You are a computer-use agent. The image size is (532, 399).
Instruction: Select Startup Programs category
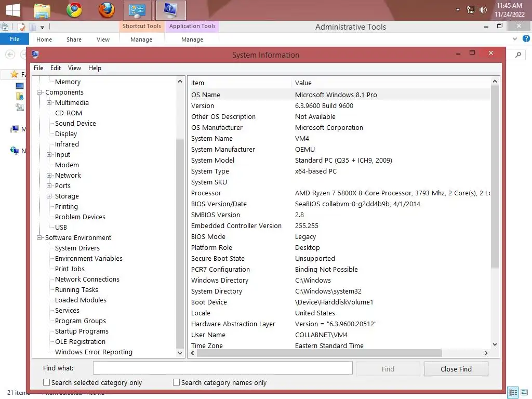pyautogui.click(x=82, y=331)
